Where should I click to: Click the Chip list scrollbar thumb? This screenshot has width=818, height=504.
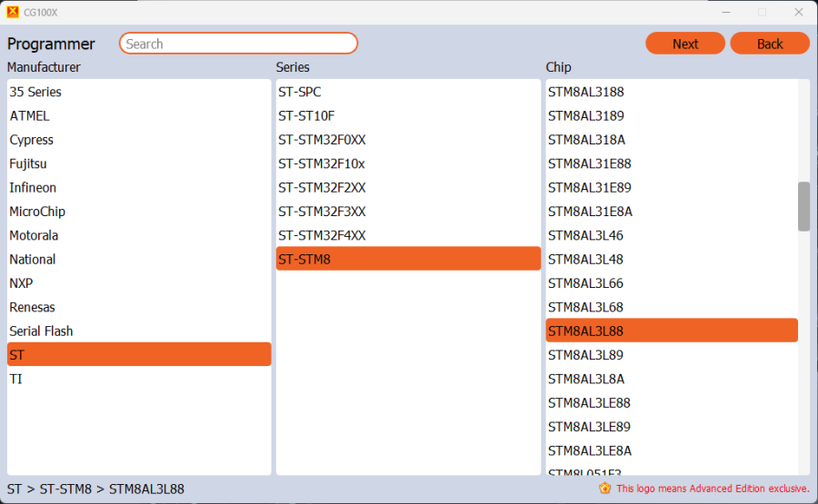(x=803, y=206)
